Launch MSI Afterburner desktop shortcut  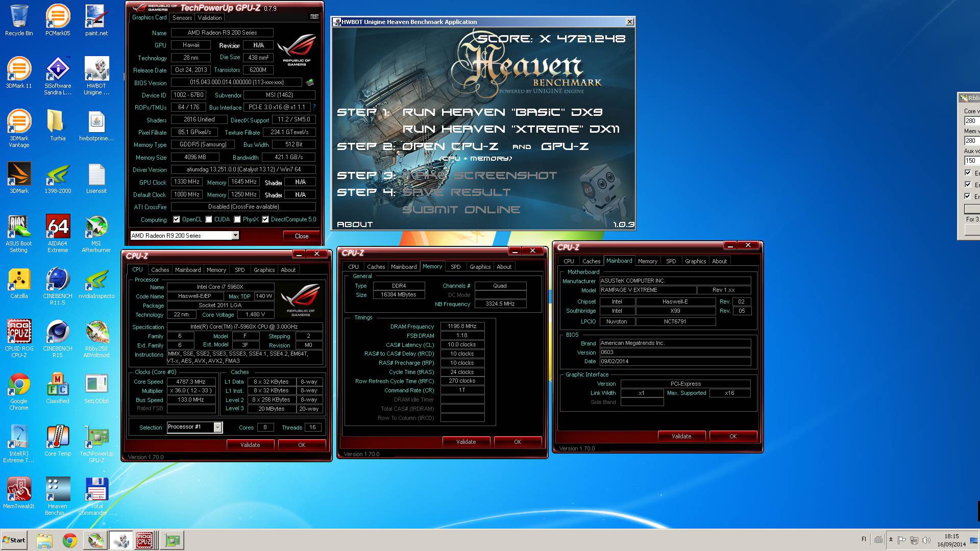pyautogui.click(x=96, y=233)
